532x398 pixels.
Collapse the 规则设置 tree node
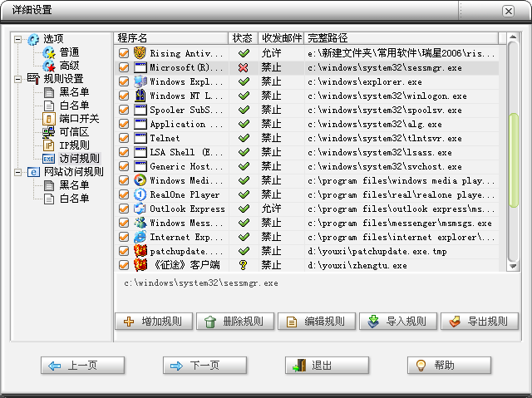point(17,79)
